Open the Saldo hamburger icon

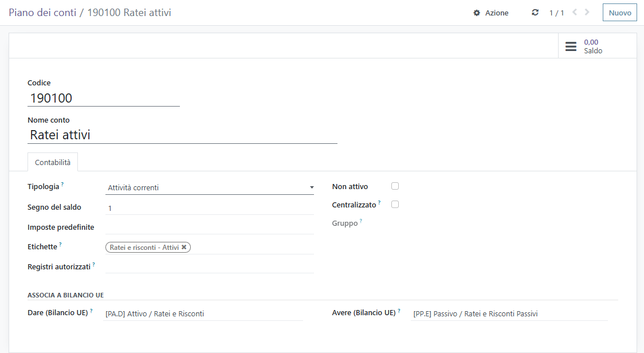click(x=571, y=46)
